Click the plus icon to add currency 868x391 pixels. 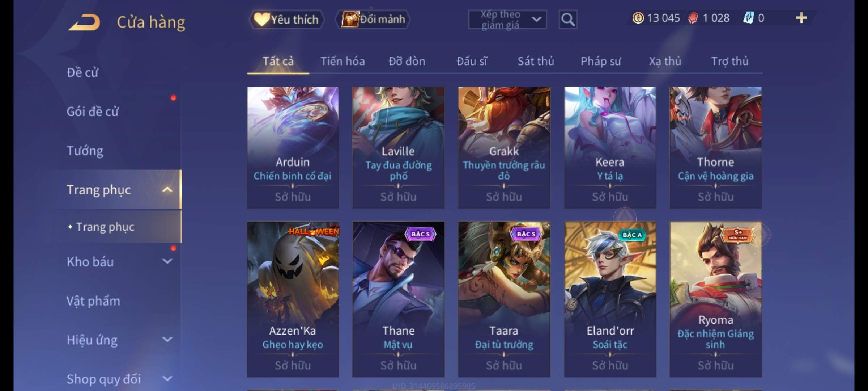click(x=801, y=18)
